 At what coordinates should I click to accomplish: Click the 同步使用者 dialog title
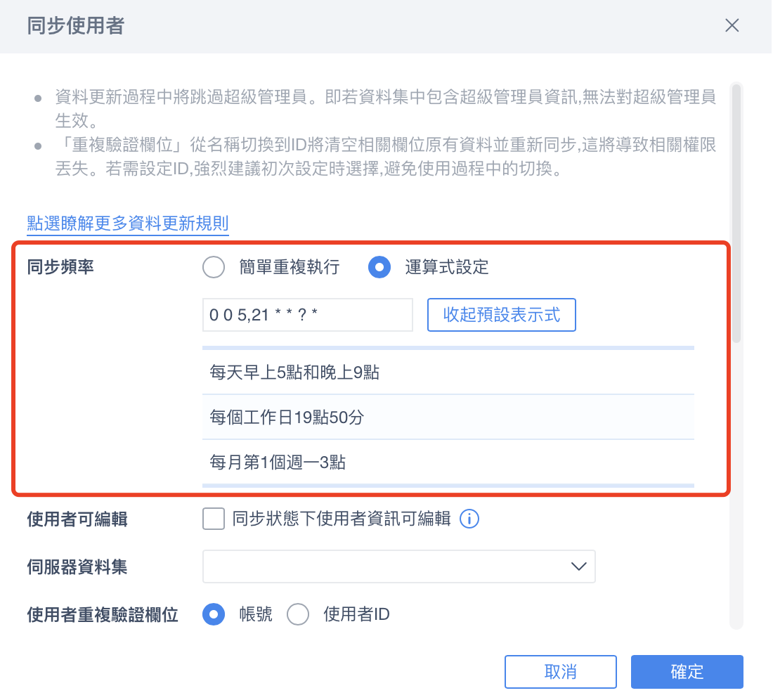pyautogui.click(x=75, y=25)
